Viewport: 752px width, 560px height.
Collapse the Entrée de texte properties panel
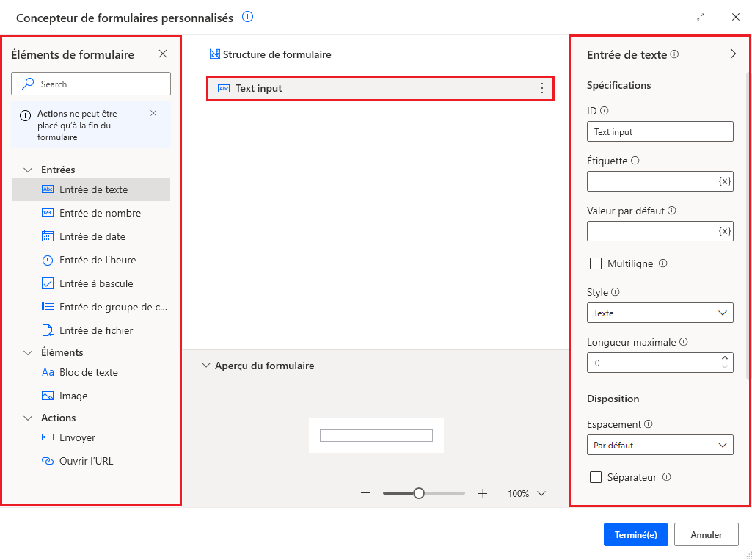coord(732,54)
